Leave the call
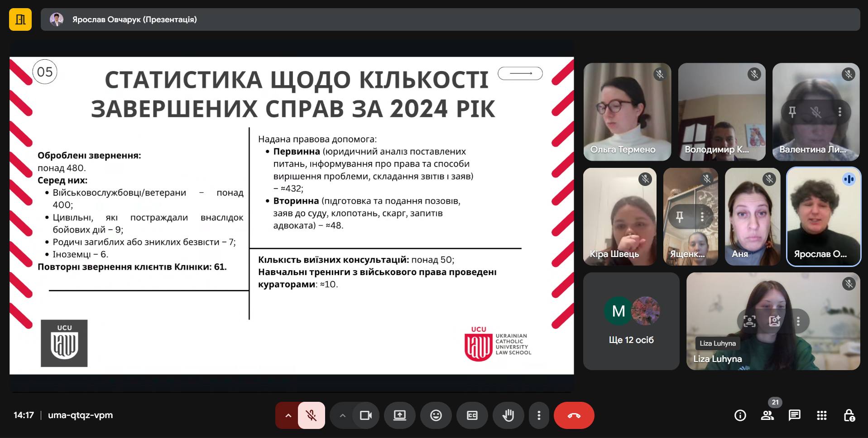This screenshot has width=868, height=438. pos(574,415)
